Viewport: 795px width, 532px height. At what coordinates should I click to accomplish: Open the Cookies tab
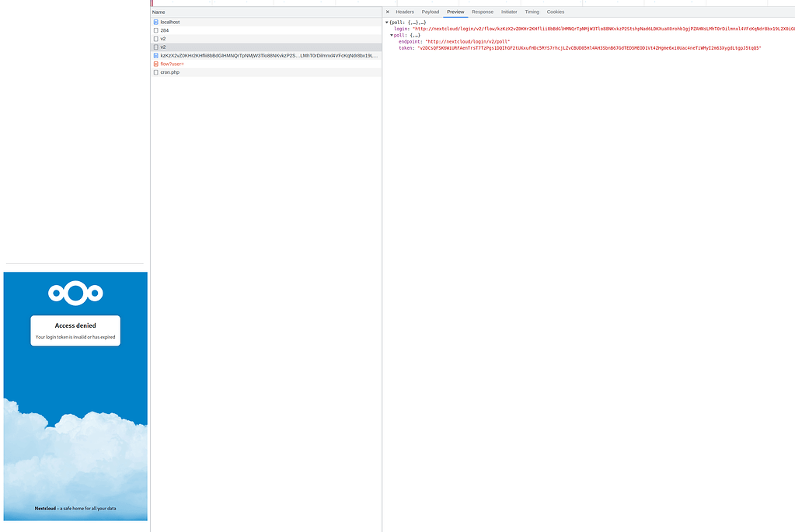coord(555,12)
